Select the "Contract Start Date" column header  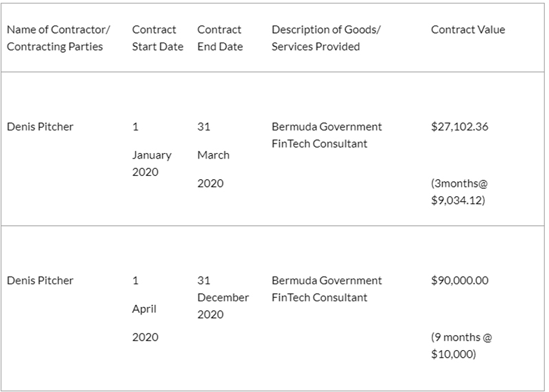(x=157, y=38)
